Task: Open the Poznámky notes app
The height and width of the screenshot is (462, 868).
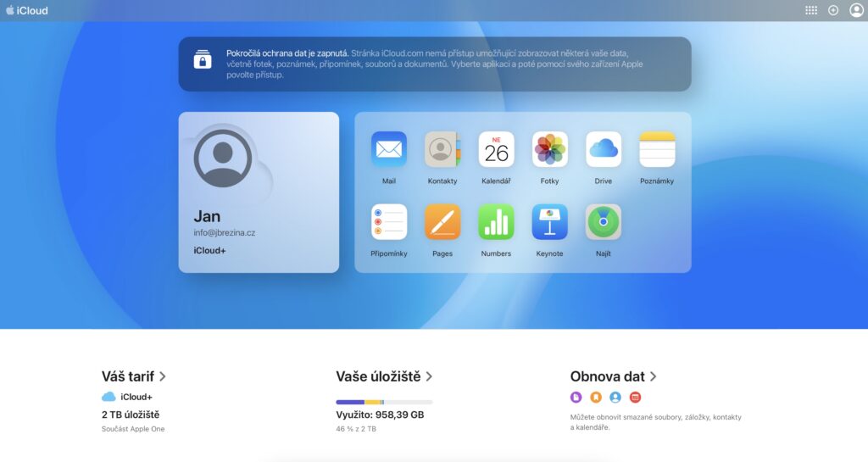Action: [657, 150]
